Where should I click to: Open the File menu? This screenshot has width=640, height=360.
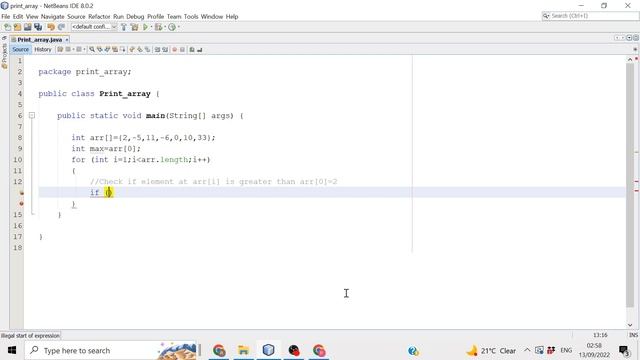[x=6, y=17]
